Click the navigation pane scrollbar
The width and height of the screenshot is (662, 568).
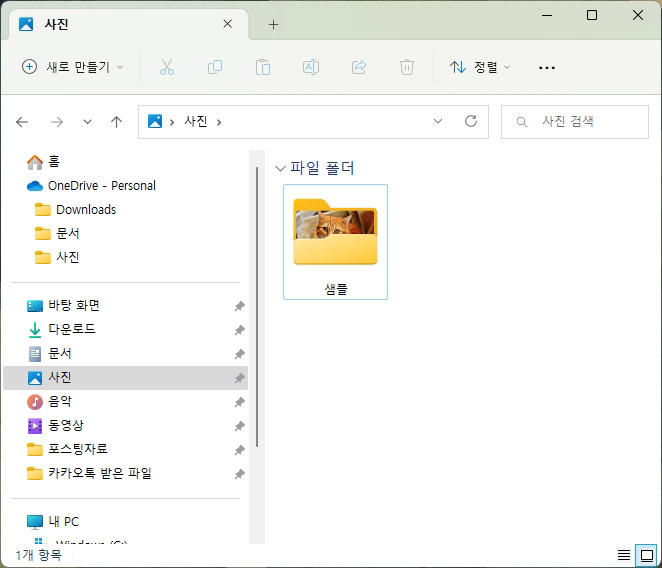pos(257,307)
